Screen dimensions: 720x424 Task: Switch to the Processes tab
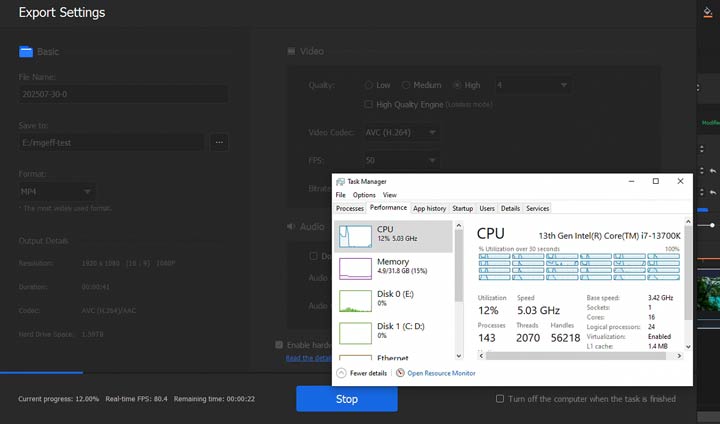coord(349,209)
